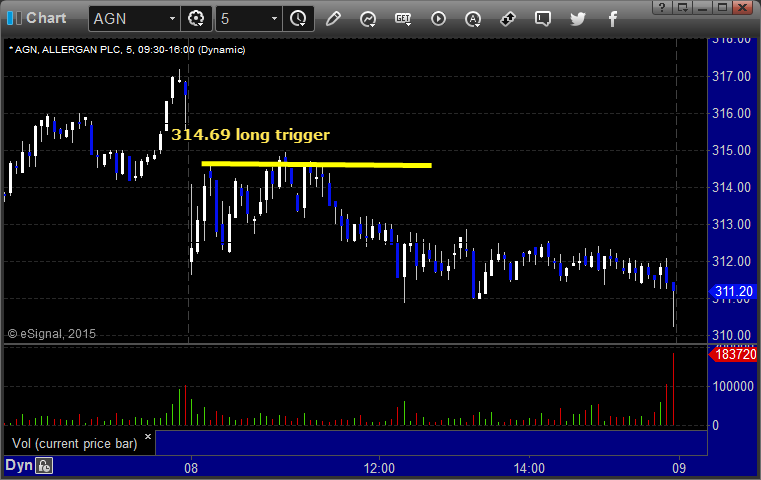Open the GET tools menu icon

(403, 19)
